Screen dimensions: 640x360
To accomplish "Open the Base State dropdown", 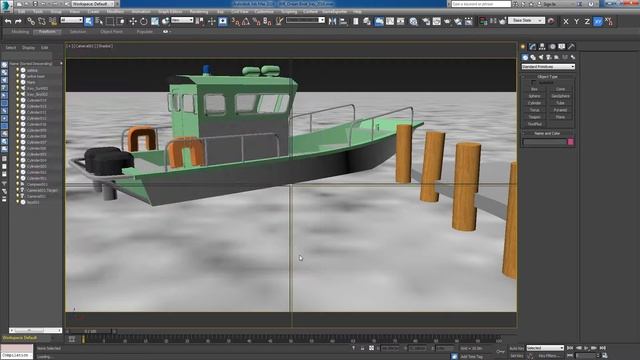I will [526, 20].
